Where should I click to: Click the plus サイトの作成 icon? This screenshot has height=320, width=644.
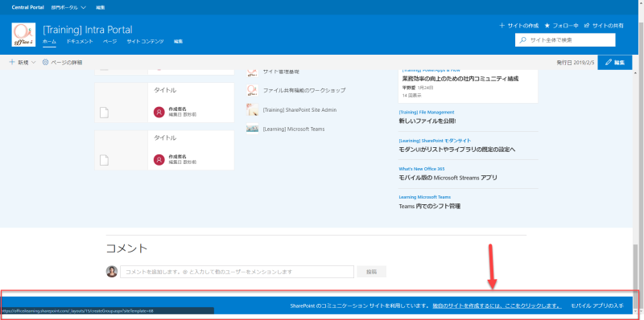502,26
